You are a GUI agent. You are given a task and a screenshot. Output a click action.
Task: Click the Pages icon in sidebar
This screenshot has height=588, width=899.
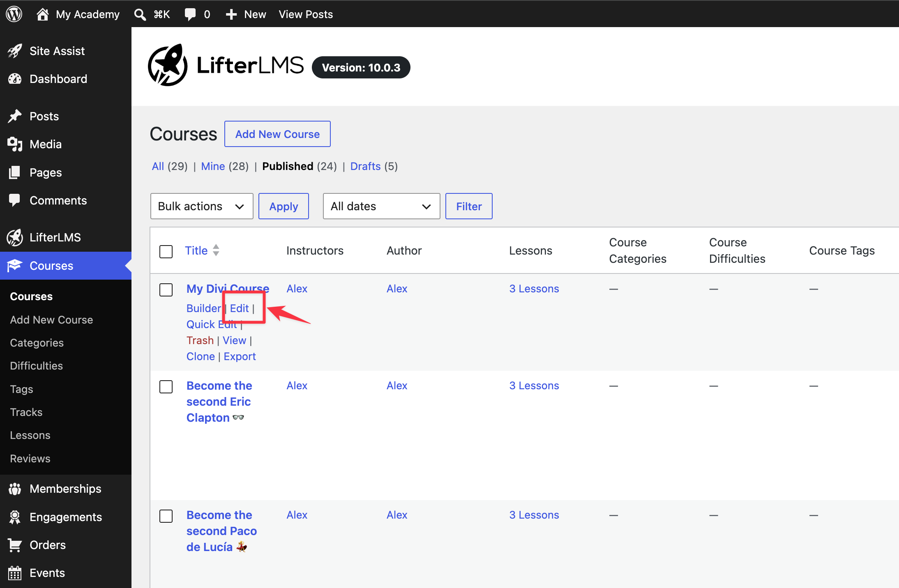click(x=15, y=172)
